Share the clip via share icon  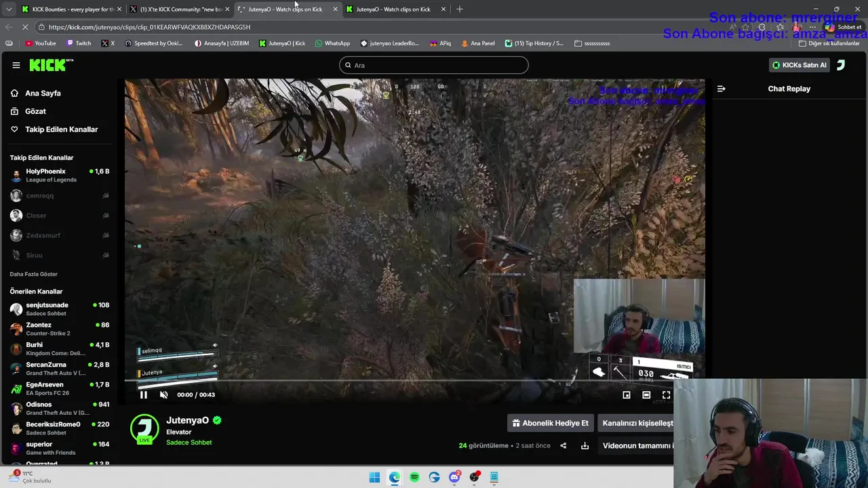coord(564,445)
